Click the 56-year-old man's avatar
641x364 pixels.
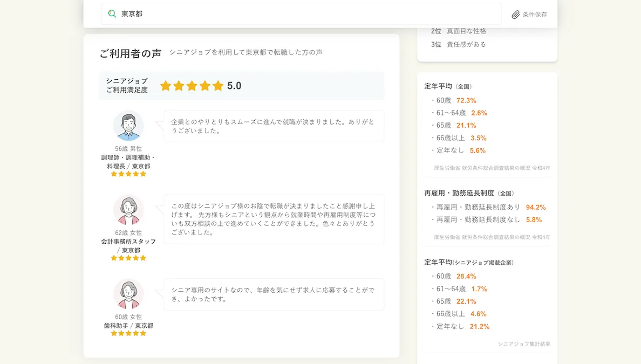coord(128,126)
